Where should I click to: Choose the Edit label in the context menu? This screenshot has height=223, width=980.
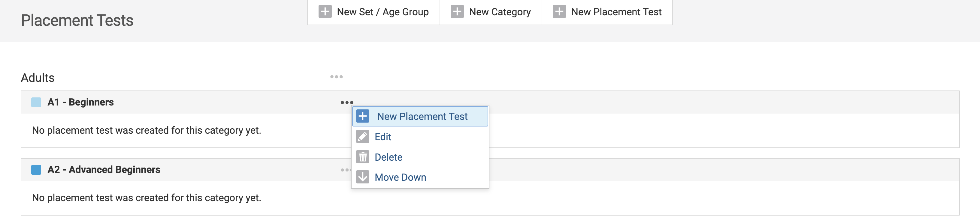coord(383,137)
